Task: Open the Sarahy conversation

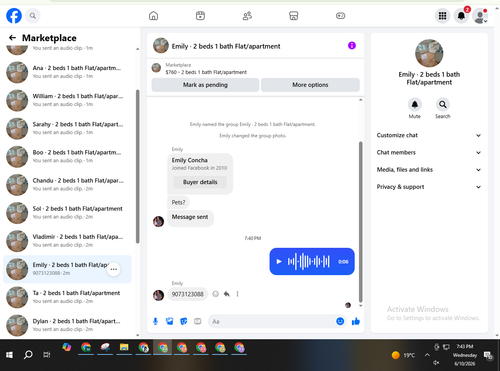Action: point(67,128)
